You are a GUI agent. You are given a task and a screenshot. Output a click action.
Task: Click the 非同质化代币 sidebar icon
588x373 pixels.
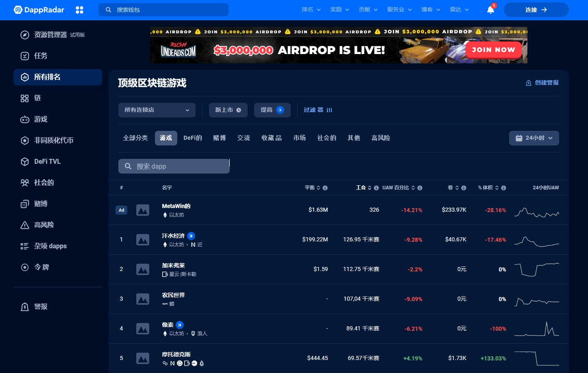[x=25, y=141]
